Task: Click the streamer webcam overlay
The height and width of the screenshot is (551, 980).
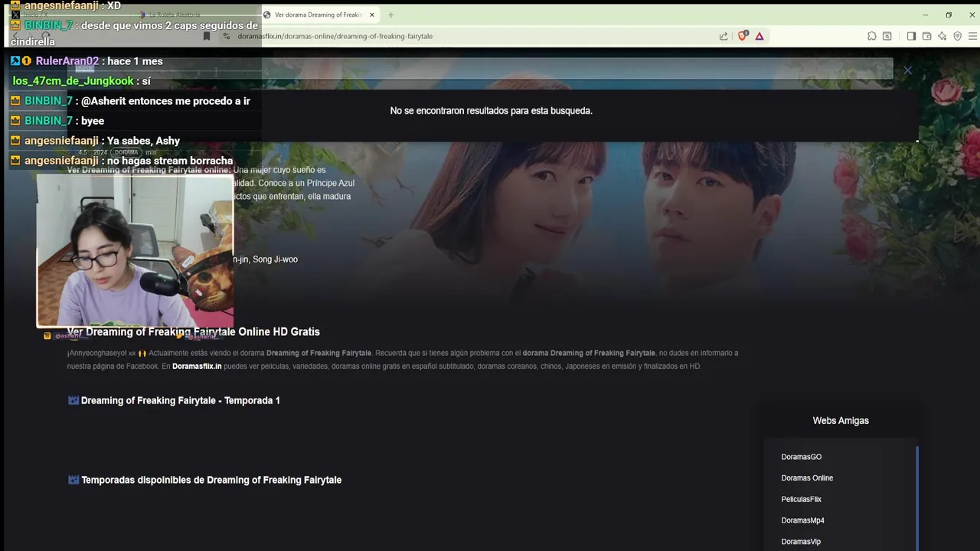Action: tap(136, 251)
